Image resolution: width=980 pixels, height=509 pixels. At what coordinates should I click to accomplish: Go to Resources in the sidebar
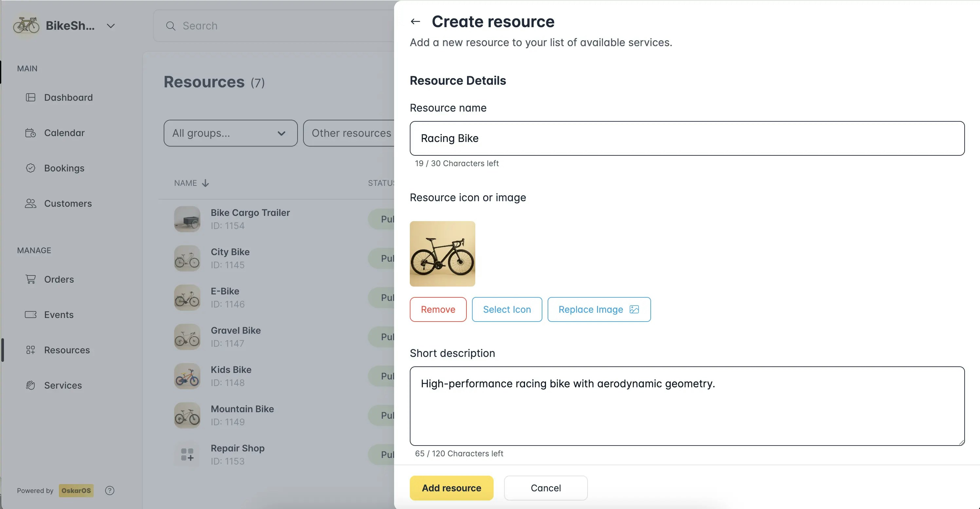[67, 350]
